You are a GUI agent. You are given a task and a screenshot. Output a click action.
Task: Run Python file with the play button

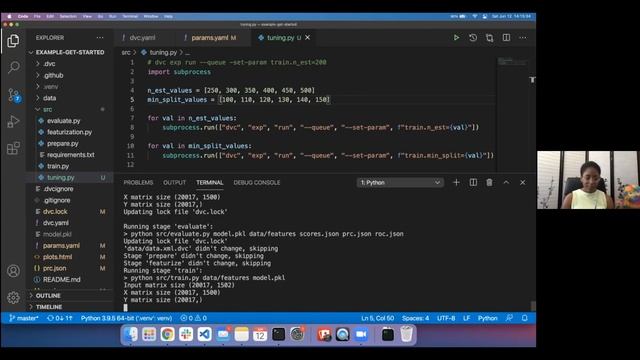(x=456, y=38)
